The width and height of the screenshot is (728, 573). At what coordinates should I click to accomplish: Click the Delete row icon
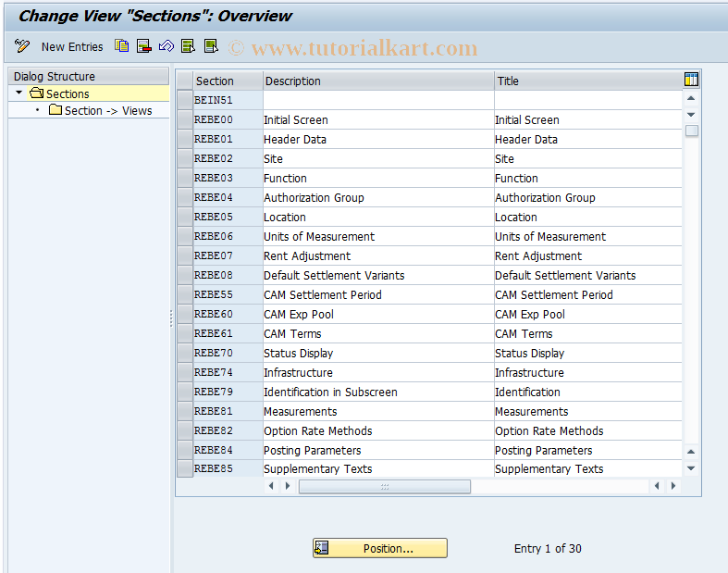click(x=144, y=46)
